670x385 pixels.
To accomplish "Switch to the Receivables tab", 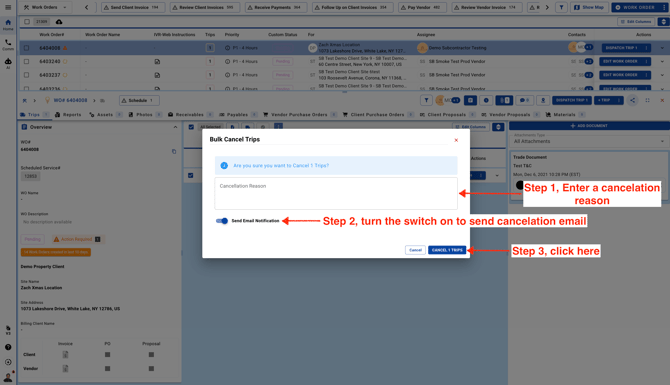I will 191,115.
